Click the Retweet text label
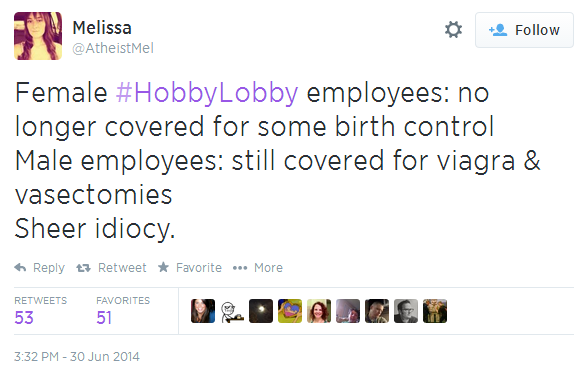The width and height of the screenshot is (584, 372). pos(122,268)
